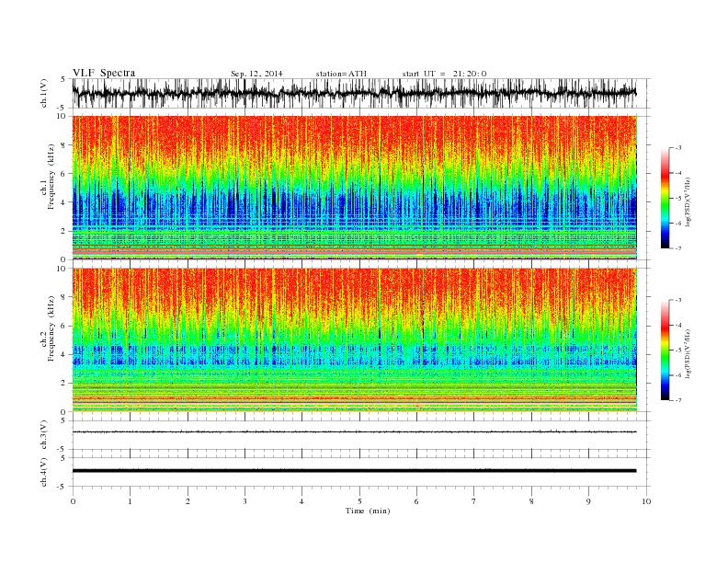
Task: Click the "-3" tick on ch.1 colorbar
Action: tap(678, 148)
